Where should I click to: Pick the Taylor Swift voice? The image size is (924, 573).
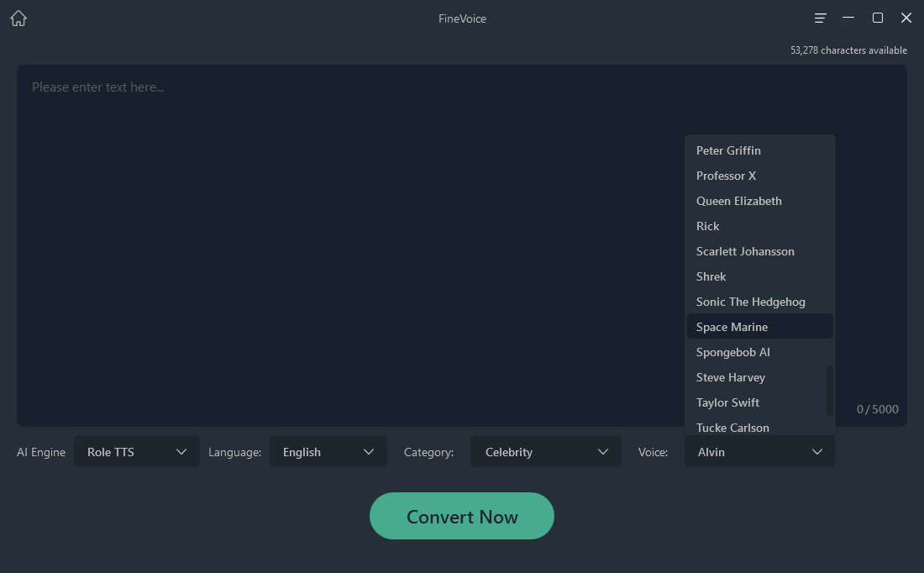pos(759,402)
